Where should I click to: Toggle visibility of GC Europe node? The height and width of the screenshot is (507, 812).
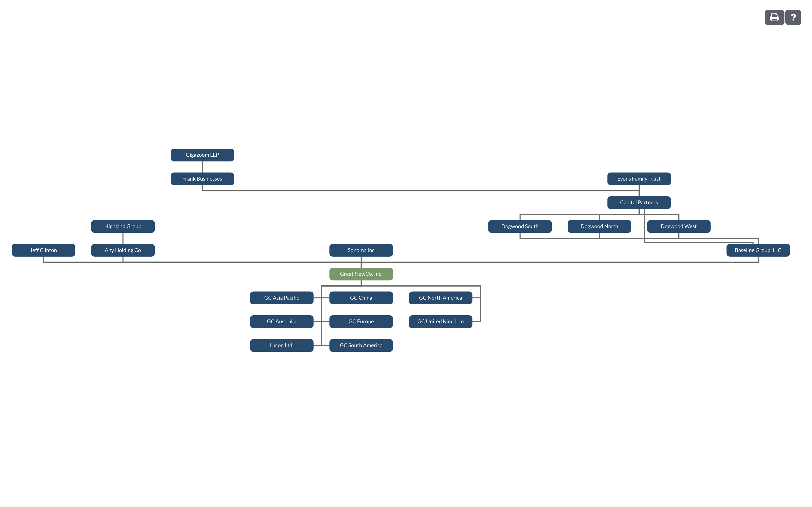[x=361, y=321]
